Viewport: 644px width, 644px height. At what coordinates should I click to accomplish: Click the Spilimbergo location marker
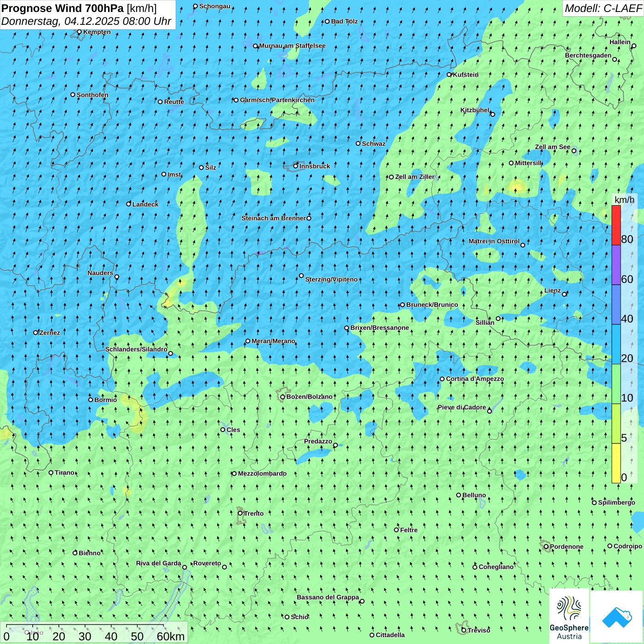(594, 503)
